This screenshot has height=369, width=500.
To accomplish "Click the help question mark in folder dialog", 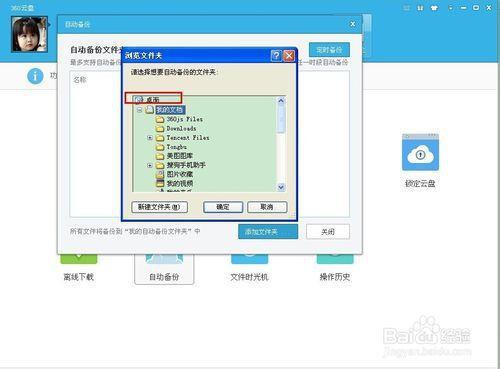I will (276, 55).
